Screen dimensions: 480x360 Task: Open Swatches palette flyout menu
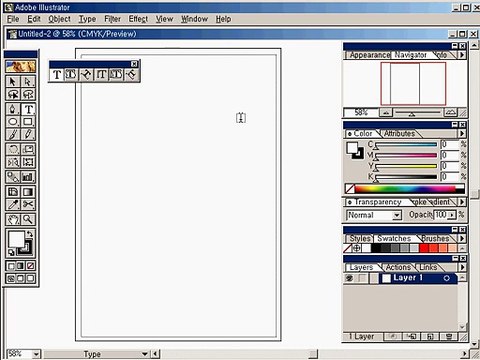point(462,238)
